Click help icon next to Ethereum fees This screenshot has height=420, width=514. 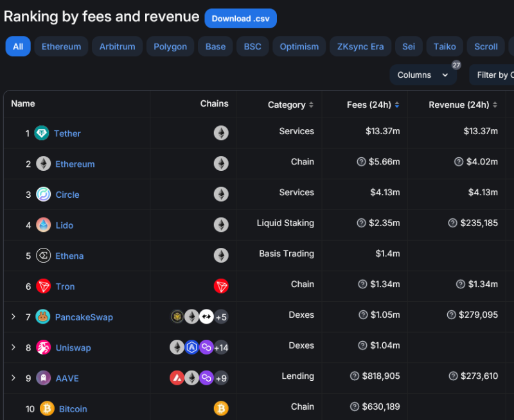pyautogui.click(x=362, y=162)
